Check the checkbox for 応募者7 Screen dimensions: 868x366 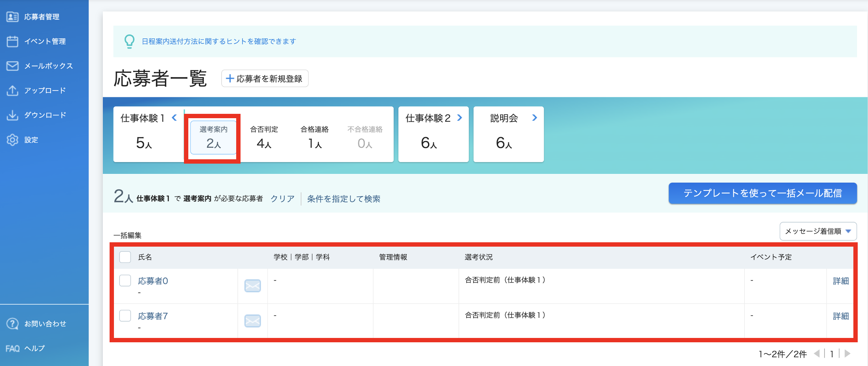click(x=125, y=316)
